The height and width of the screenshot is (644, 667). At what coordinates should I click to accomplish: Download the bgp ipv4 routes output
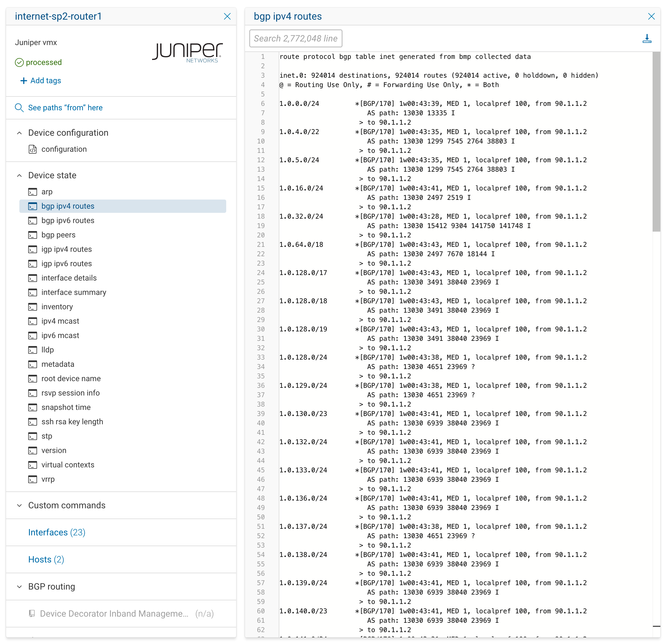(x=647, y=39)
